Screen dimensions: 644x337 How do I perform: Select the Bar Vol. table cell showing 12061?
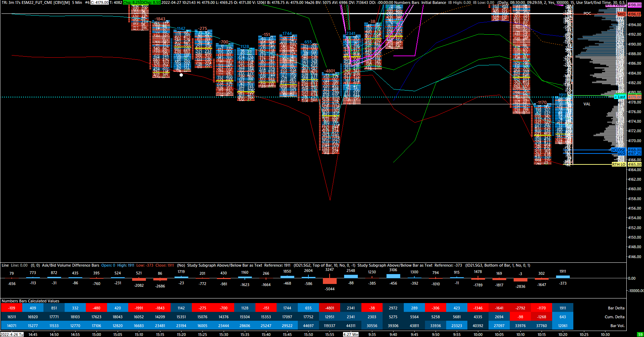(x=563, y=326)
